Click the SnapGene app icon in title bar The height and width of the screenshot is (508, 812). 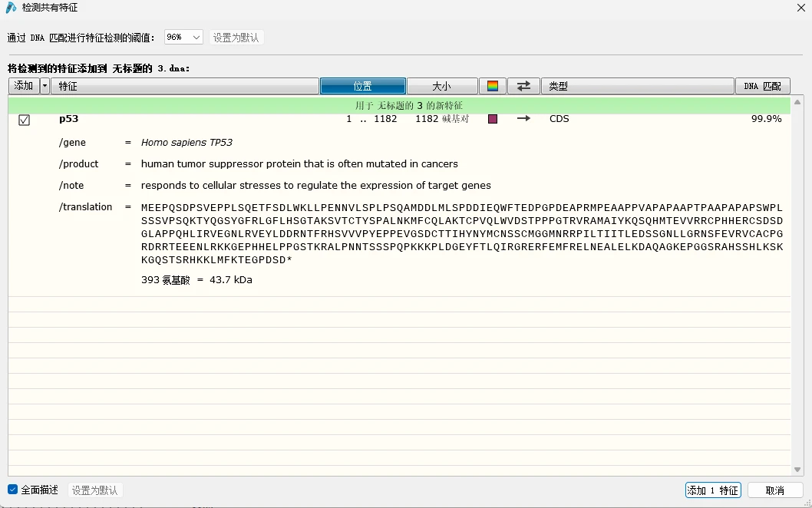point(11,8)
